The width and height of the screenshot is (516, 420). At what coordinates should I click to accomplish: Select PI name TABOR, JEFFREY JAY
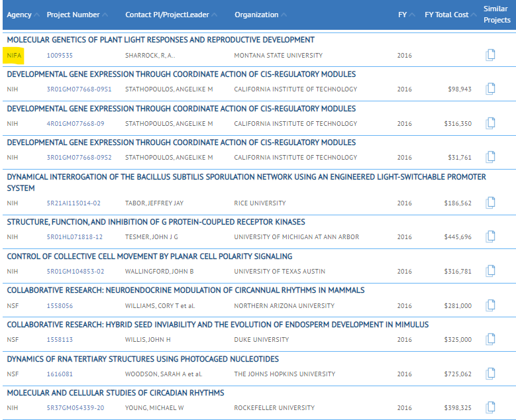click(x=154, y=203)
